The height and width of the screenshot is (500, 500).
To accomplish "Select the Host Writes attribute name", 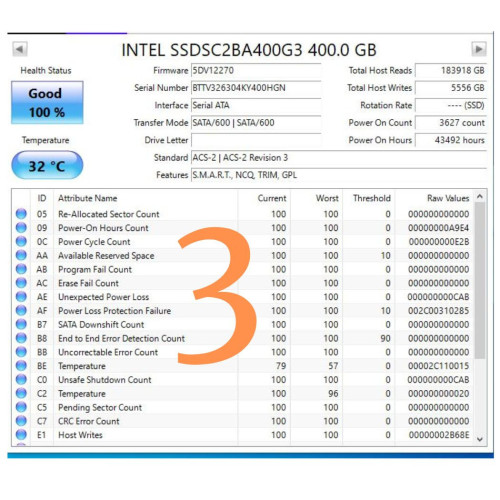I will pyautogui.click(x=80, y=435).
